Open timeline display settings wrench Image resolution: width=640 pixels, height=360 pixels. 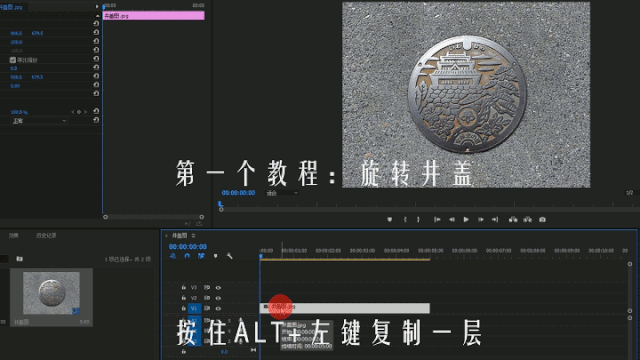coord(229,256)
